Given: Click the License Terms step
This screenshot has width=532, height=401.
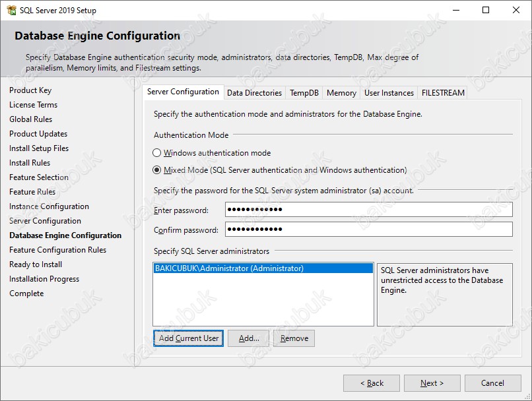Looking at the screenshot, I should click(33, 105).
